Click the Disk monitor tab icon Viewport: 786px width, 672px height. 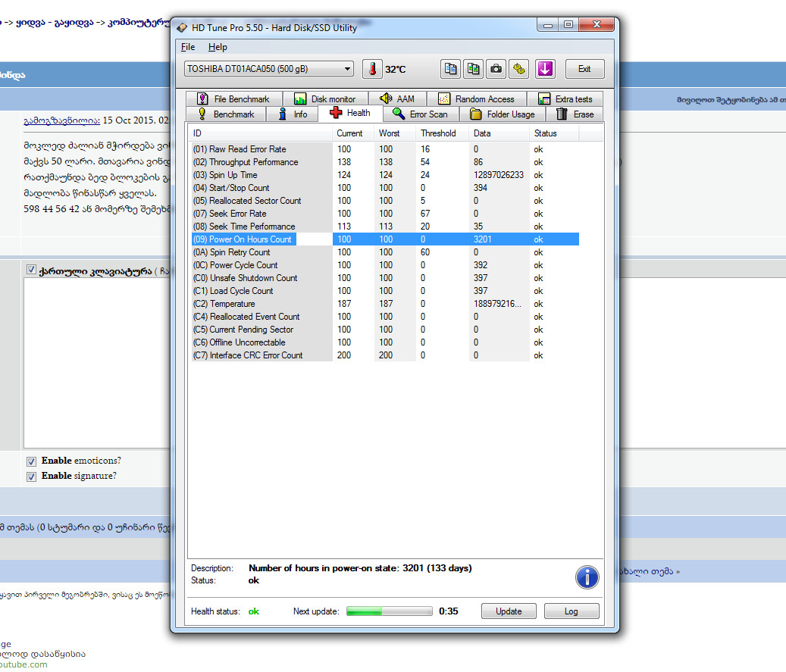coord(299,98)
